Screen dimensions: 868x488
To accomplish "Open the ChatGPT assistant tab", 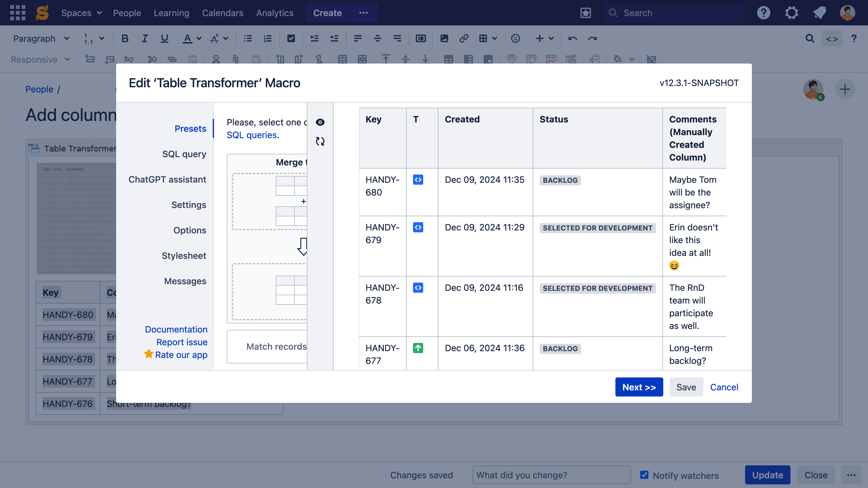I will click(x=167, y=180).
